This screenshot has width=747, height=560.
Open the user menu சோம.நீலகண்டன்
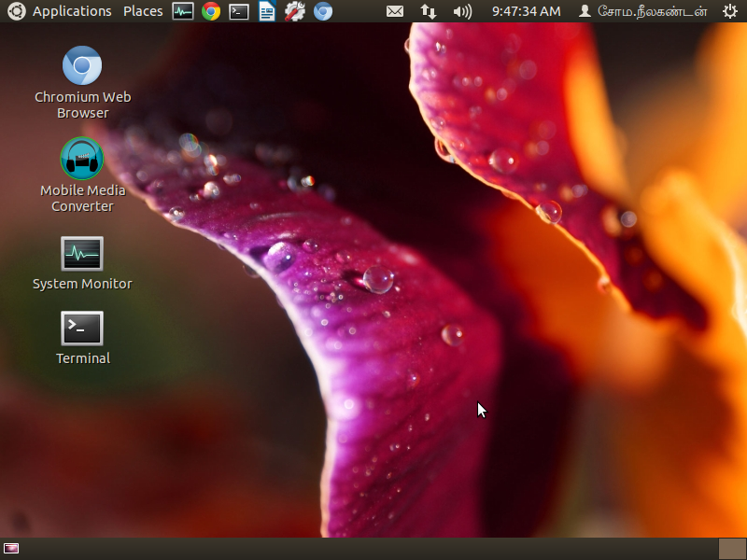pyautogui.click(x=643, y=11)
